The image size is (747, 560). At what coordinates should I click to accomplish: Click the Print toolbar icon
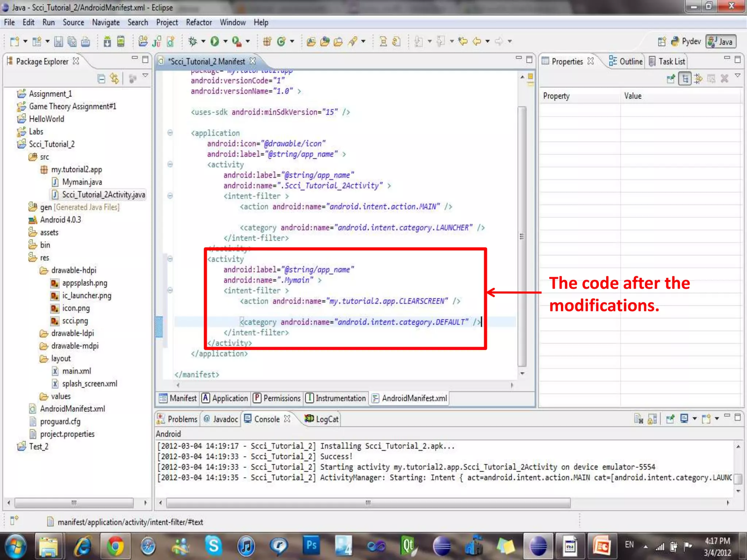(x=85, y=42)
